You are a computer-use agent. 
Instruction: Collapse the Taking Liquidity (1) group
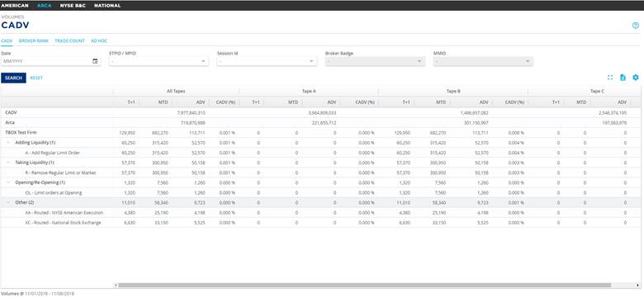[8, 163]
